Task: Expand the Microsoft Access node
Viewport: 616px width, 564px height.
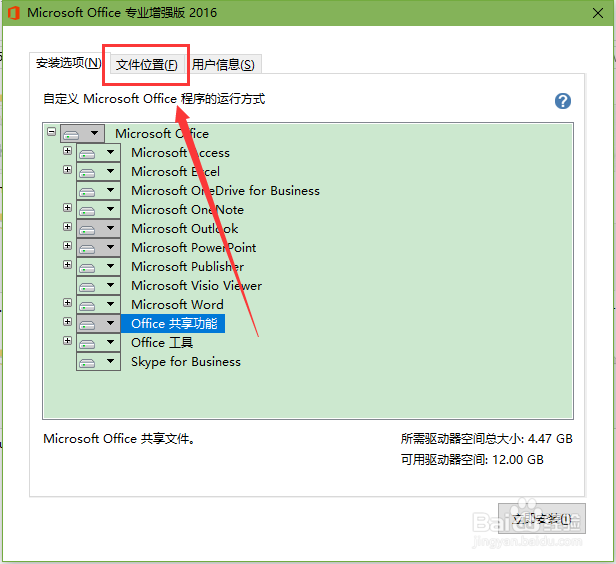Action: (68, 150)
